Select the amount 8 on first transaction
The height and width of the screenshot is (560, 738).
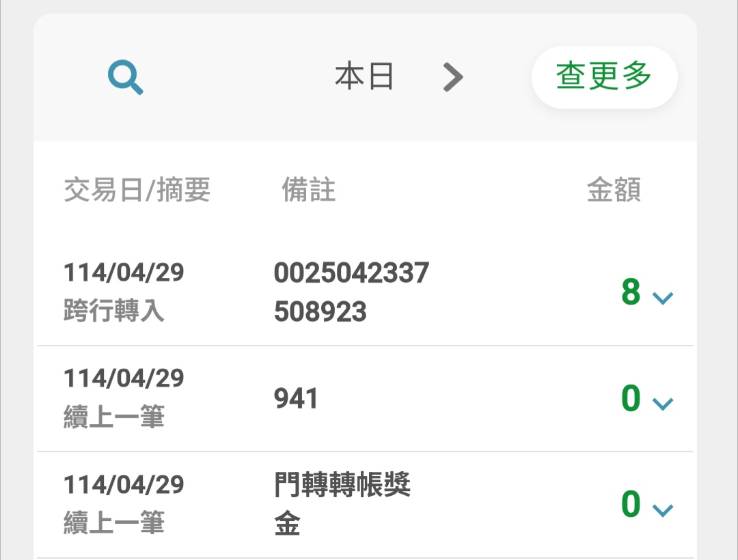coord(630,292)
